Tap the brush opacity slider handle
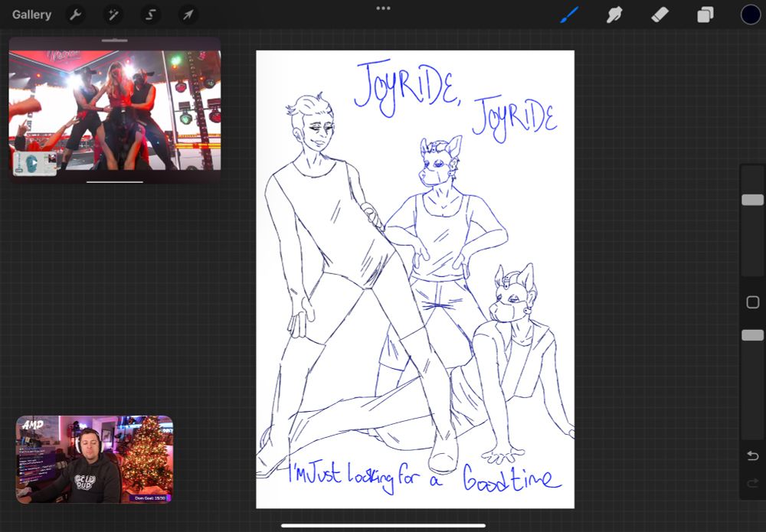The image size is (766, 532). tap(752, 335)
